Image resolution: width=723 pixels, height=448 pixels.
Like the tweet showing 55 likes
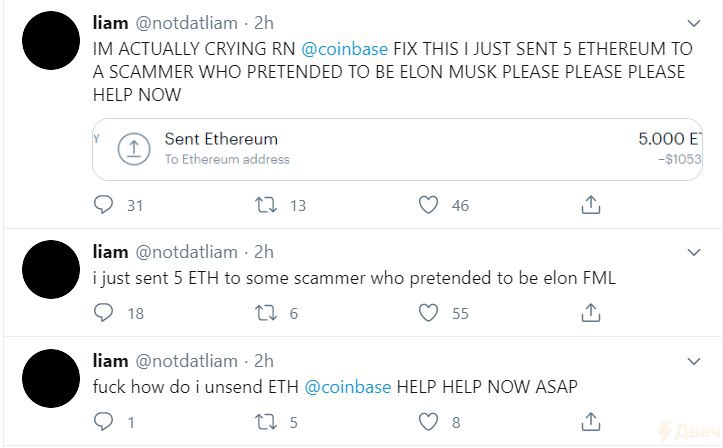pyautogui.click(x=428, y=313)
